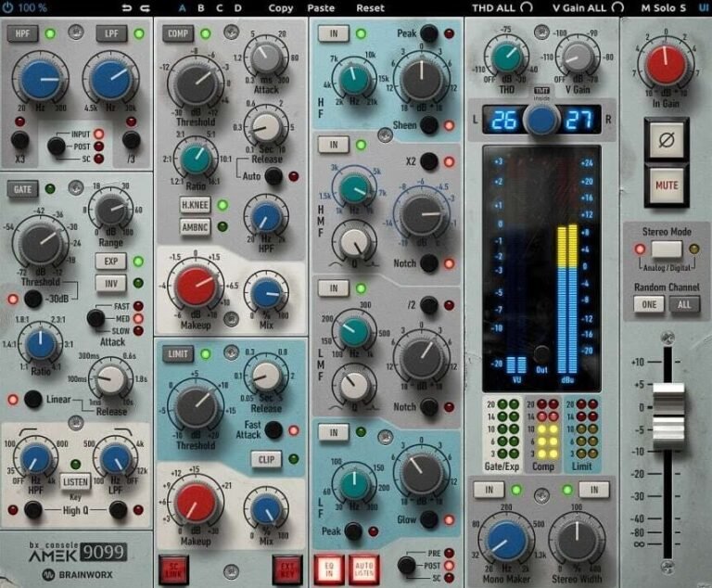Toggle the phase invert Ø button
This screenshot has width=712, height=588.
coord(667,140)
